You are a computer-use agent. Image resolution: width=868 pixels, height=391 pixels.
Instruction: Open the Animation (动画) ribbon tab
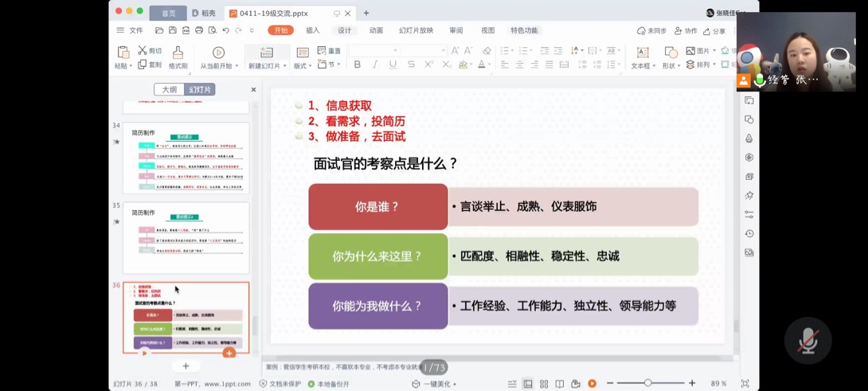point(376,30)
